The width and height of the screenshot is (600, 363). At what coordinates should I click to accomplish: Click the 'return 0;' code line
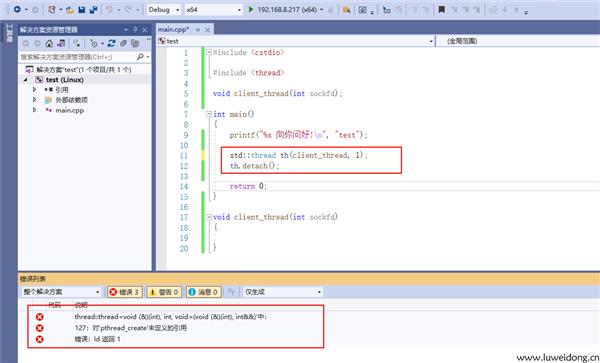coord(248,186)
